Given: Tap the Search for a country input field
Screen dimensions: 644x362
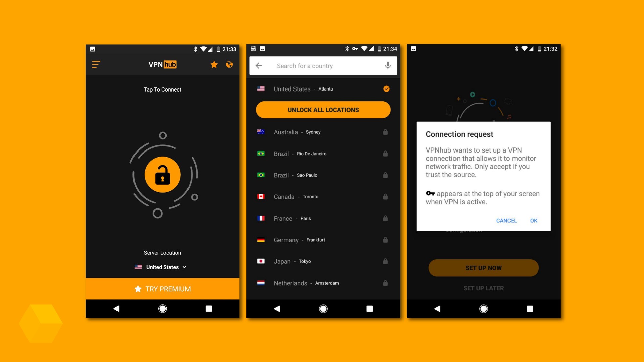Looking at the screenshot, I should (x=322, y=65).
